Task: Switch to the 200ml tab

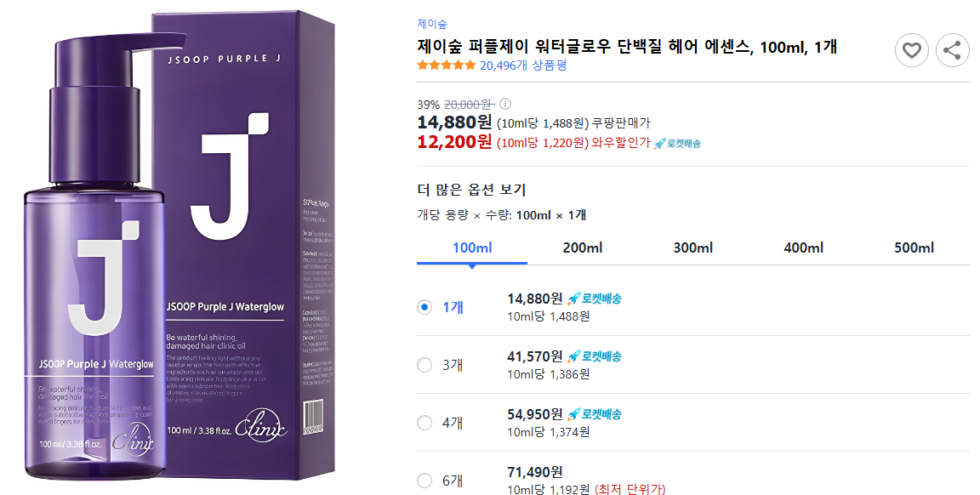Action: pos(582,247)
